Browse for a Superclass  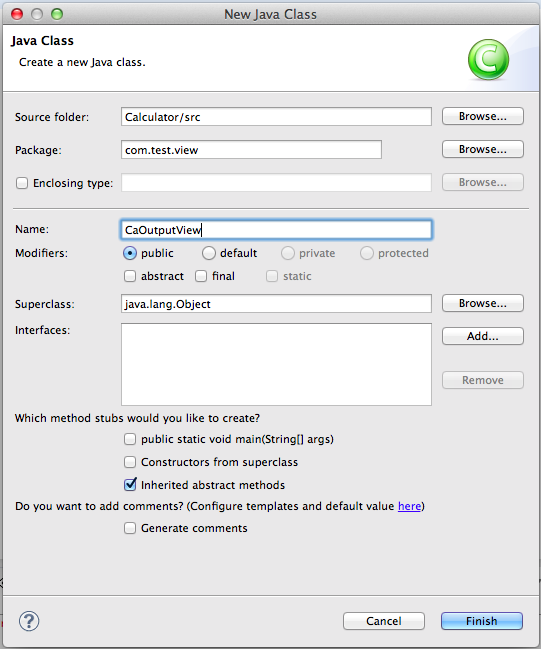[483, 303]
